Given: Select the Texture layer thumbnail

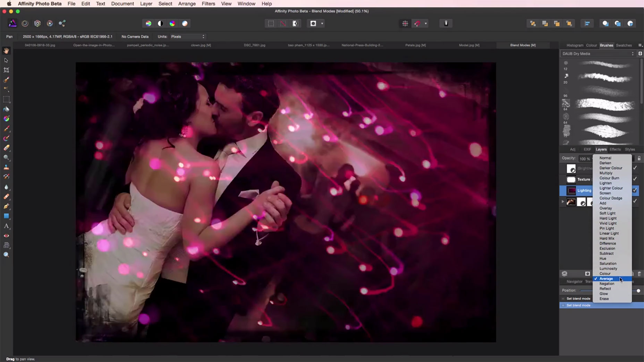Looking at the screenshot, I should (571, 179).
